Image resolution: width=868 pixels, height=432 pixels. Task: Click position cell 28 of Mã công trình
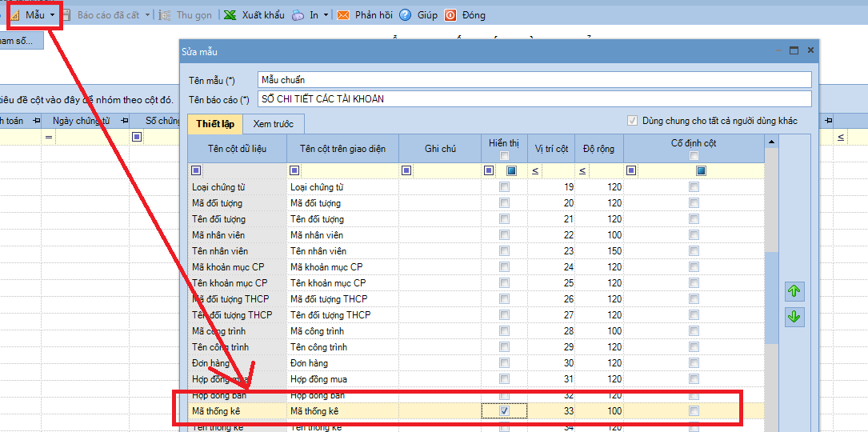[551, 331]
